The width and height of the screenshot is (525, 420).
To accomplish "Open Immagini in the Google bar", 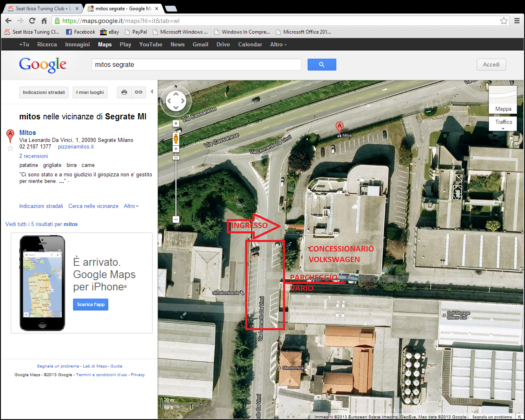I will (78, 44).
